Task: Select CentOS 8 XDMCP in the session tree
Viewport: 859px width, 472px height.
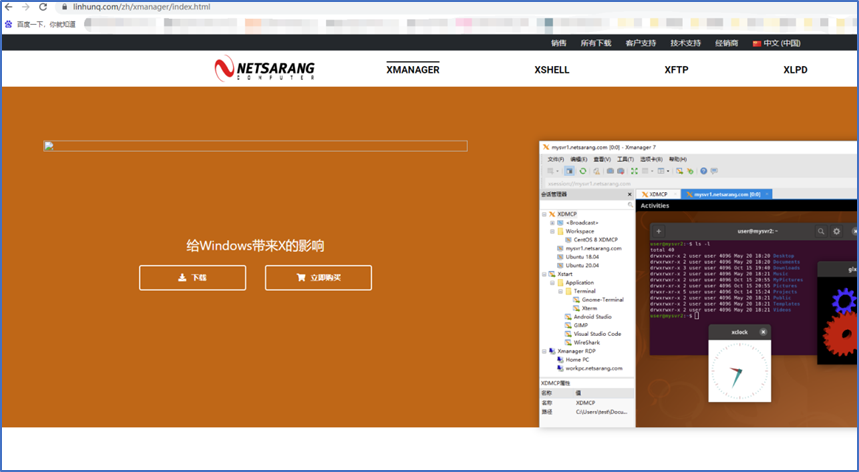Action: (595, 240)
